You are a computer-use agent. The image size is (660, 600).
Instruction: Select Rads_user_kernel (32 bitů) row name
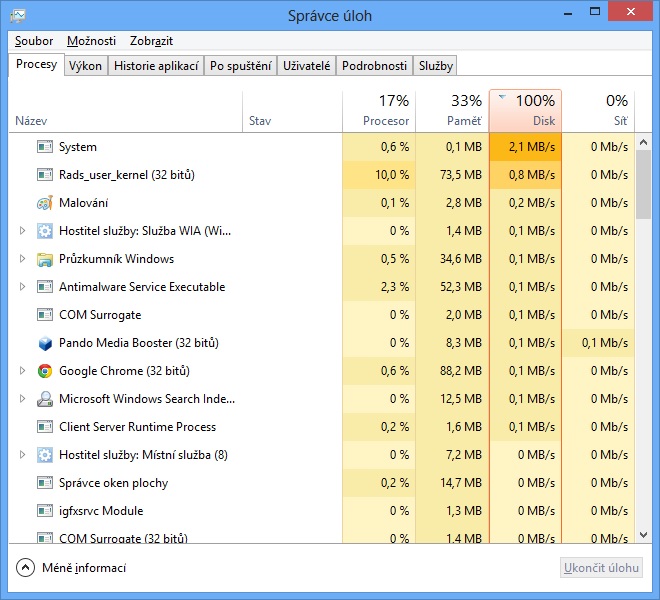[127, 175]
